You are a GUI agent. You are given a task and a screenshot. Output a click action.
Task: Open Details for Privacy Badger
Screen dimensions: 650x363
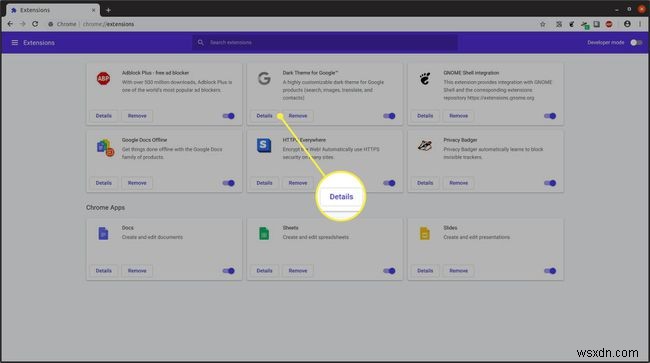[x=425, y=183]
